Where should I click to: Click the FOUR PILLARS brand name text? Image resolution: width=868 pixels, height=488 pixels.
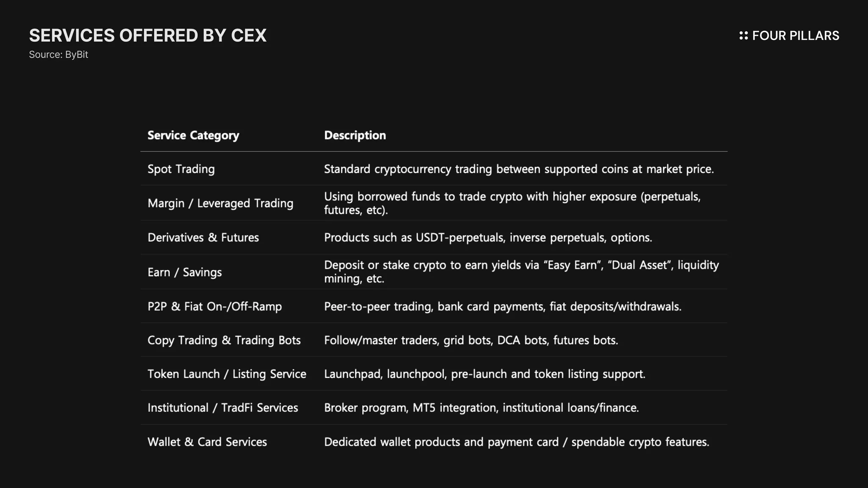(795, 36)
